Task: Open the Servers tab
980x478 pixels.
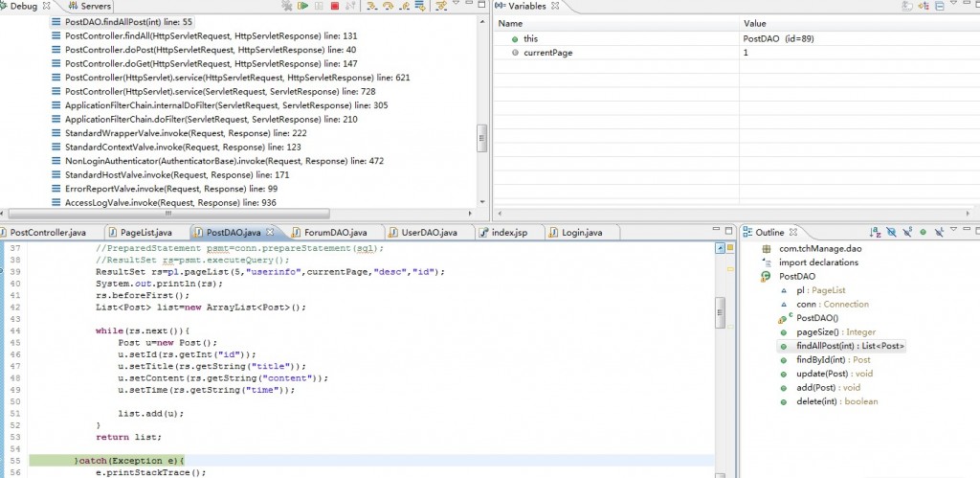Action: point(96,6)
